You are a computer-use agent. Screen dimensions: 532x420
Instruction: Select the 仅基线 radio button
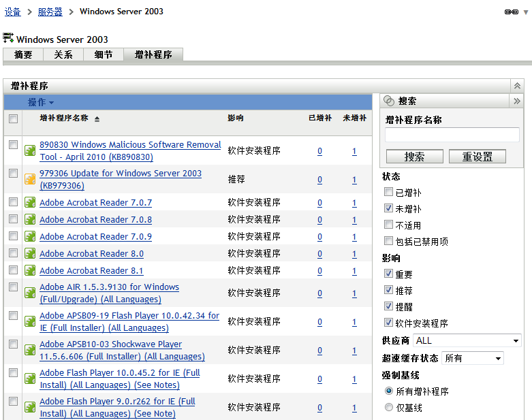[389, 407]
